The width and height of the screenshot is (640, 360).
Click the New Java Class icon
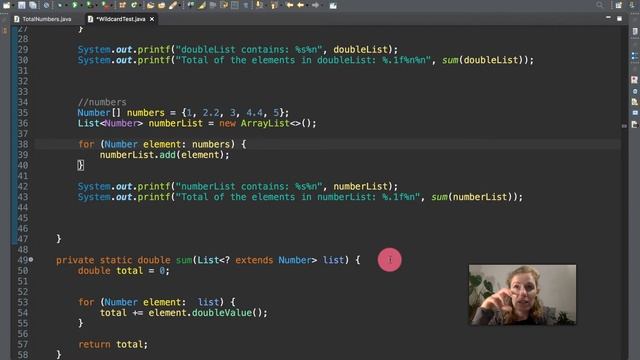134,5
